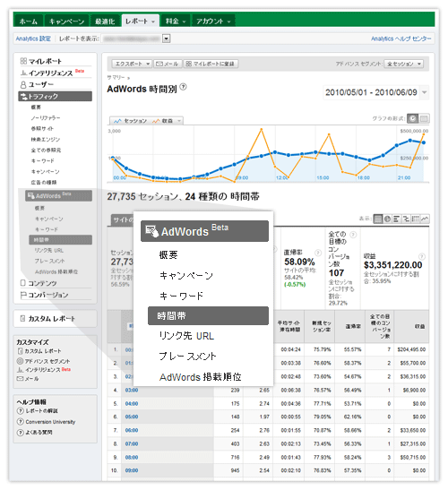This screenshot has height=490, width=448.
Task: Open Referring Sites (参照サイト) in sidebar
Action: 42,128
